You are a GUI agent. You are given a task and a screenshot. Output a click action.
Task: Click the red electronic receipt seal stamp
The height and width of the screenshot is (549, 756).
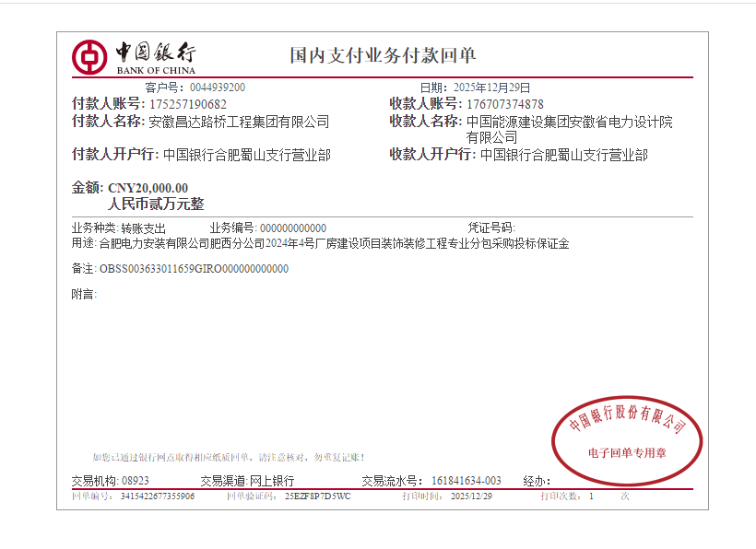coord(627,438)
